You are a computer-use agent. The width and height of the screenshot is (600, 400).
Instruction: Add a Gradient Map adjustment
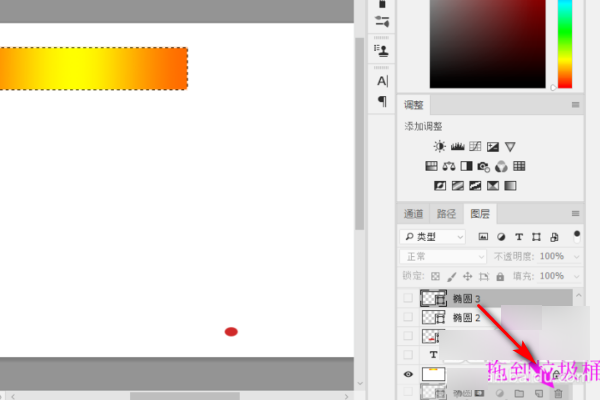point(510,186)
